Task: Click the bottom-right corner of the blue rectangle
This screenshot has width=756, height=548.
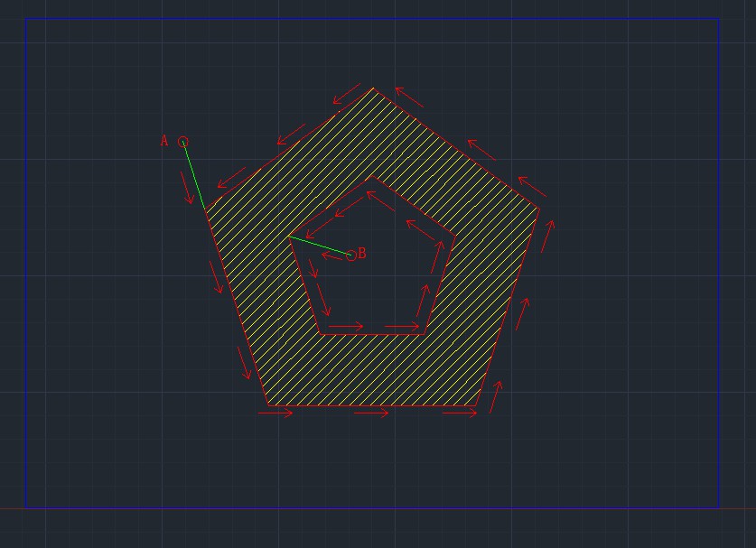Action: pos(719,507)
